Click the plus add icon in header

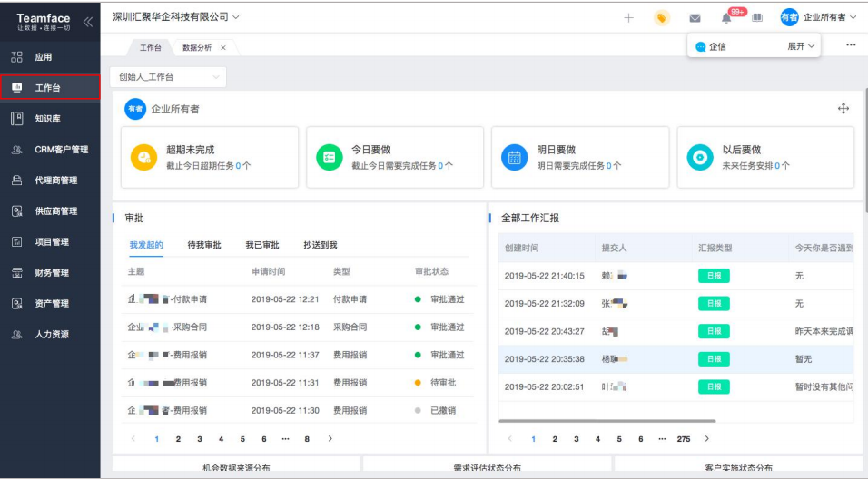point(628,18)
